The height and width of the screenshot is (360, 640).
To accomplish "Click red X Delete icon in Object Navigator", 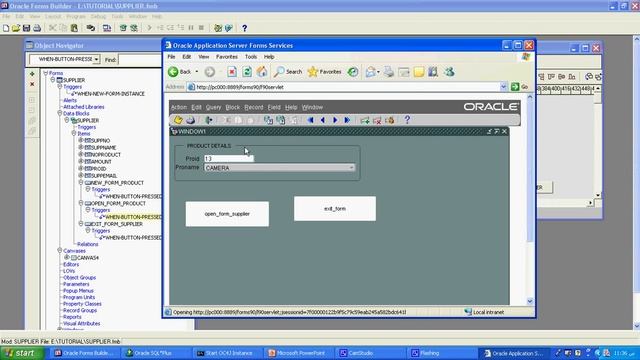I will pos(32,84).
